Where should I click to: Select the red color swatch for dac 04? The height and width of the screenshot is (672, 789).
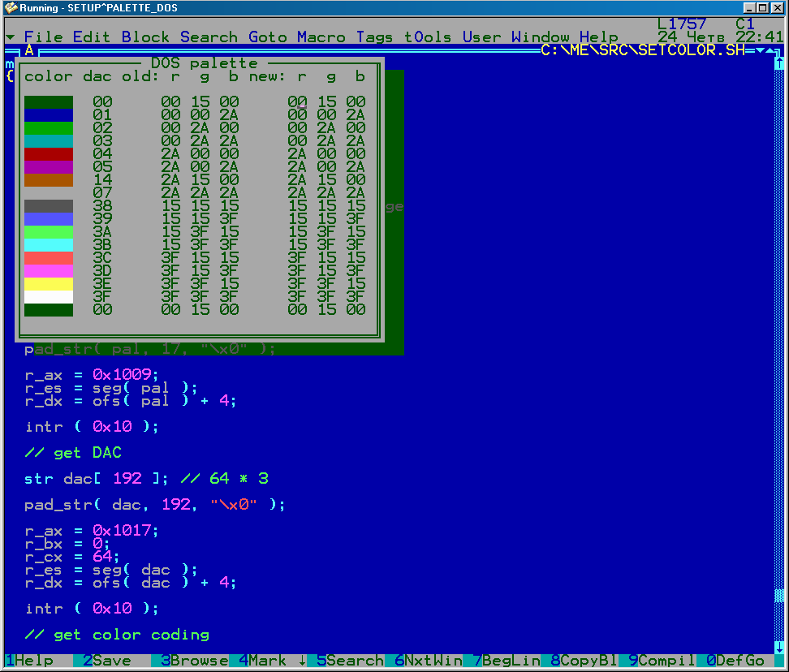coord(49,154)
